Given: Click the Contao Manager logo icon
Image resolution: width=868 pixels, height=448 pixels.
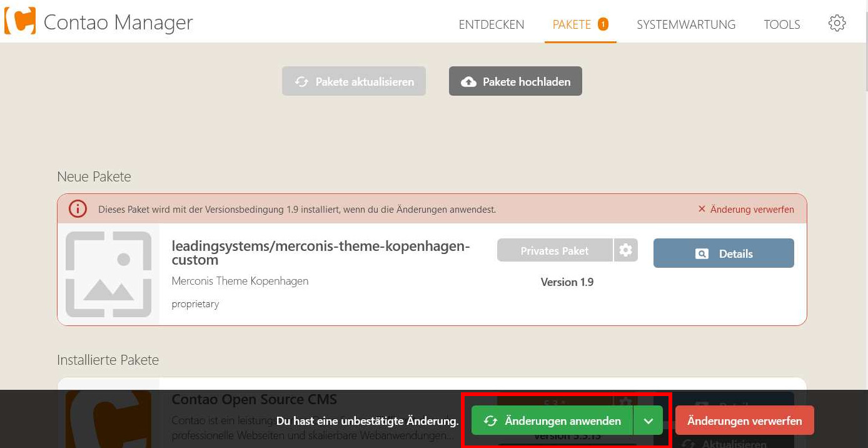Looking at the screenshot, I should coord(20,21).
